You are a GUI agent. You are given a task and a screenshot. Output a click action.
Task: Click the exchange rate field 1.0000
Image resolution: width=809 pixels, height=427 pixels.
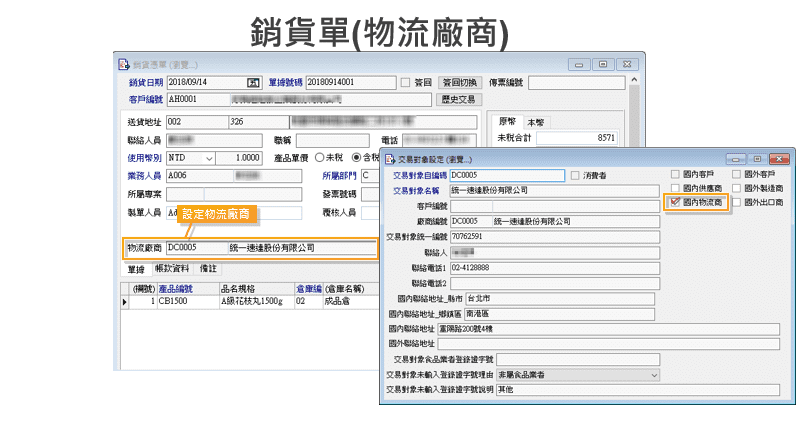coord(239,158)
